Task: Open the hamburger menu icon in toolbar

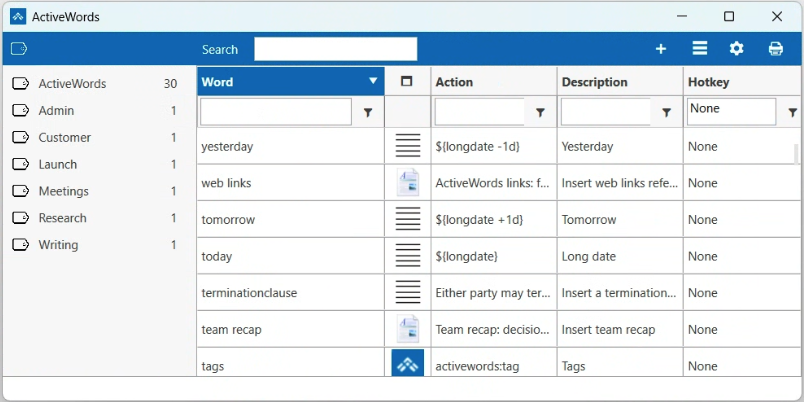Action: pyautogui.click(x=699, y=49)
